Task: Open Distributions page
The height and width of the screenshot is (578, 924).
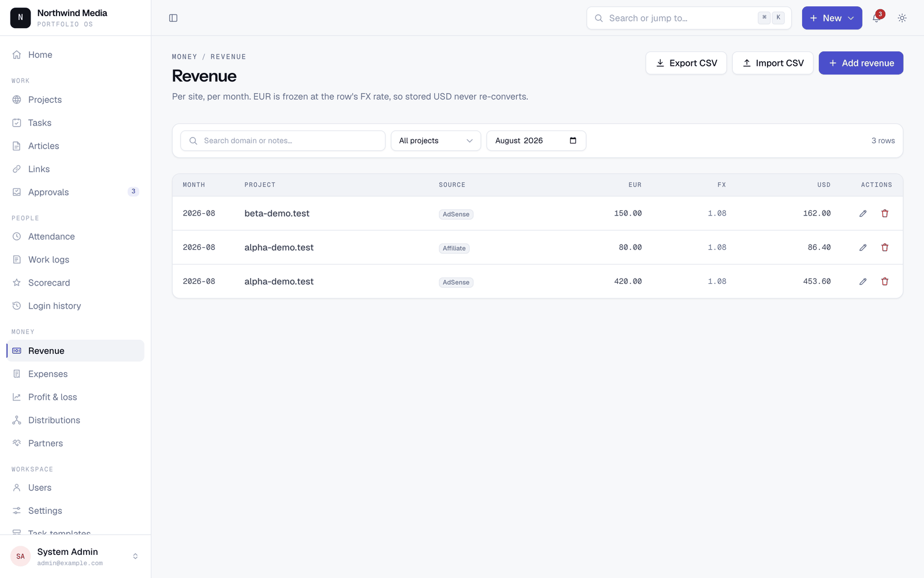Action: coord(75,420)
